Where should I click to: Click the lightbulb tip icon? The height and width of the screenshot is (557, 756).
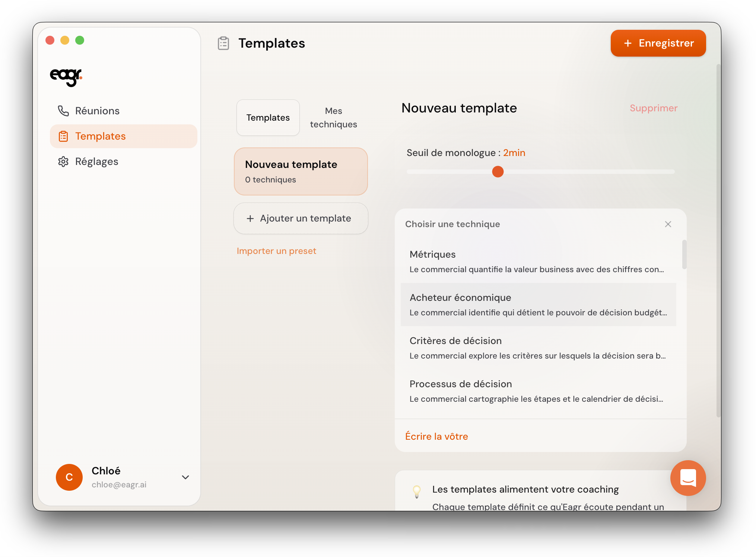pyautogui.click(x=417, y=491)
